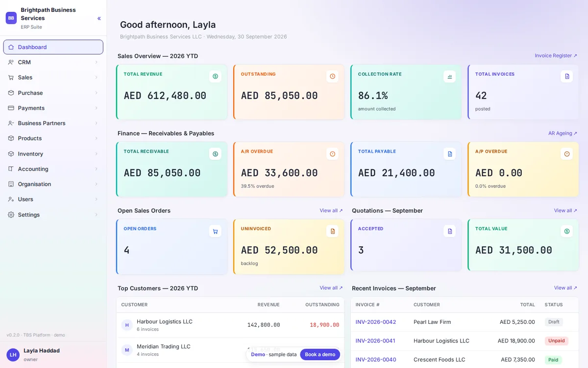This screenshot has width=588, height=368.
Task: Open the Purchase menu item
Action: point(53,93)
